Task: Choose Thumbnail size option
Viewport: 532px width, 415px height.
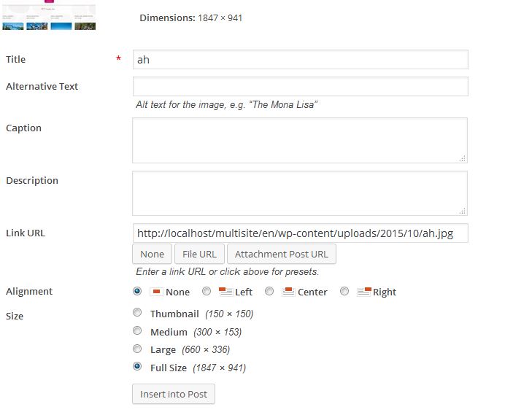Action: point(137,312)
